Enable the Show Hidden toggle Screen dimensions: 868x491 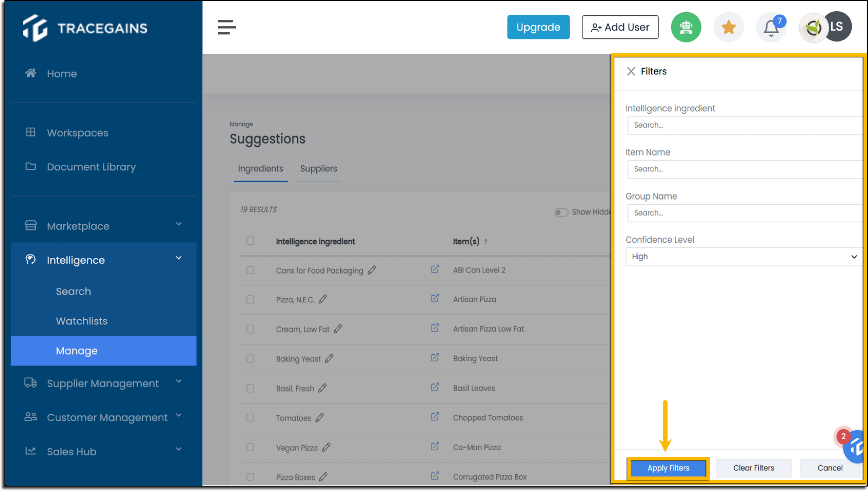pyautogui.click(x=561, y=212)
